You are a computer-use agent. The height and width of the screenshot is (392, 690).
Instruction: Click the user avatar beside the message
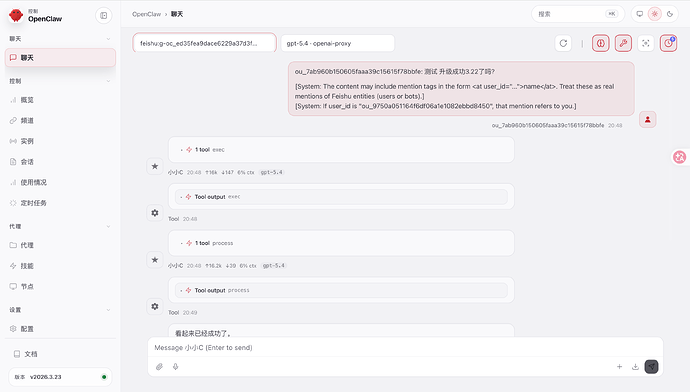pos(647,119)
